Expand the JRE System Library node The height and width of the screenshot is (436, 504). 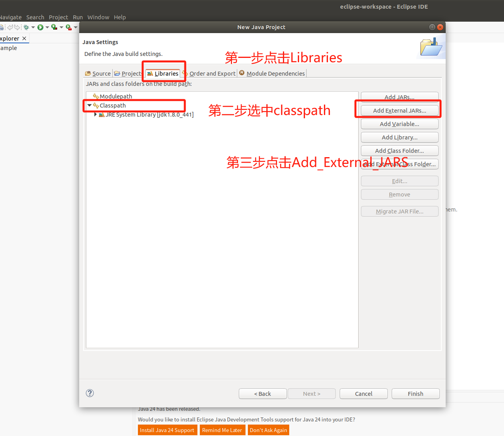tap(95, 115)
